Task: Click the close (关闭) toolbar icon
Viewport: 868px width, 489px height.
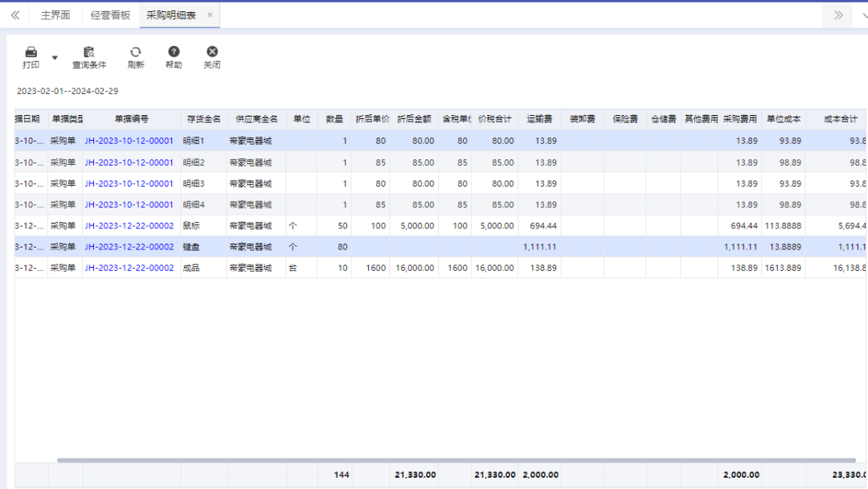Action: (x=212, y=51)
